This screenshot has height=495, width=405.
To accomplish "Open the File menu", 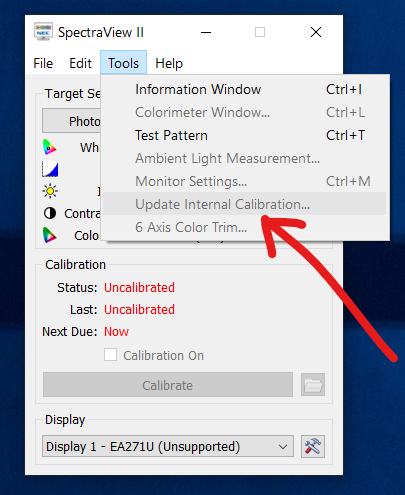I will pyautogui.click(x=43, y=63).
